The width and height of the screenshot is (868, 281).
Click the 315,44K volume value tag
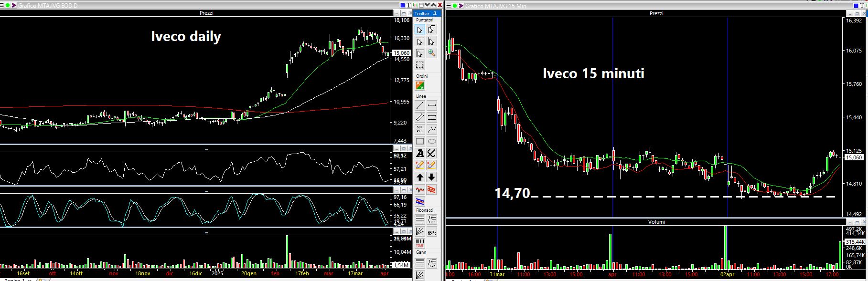855,242
